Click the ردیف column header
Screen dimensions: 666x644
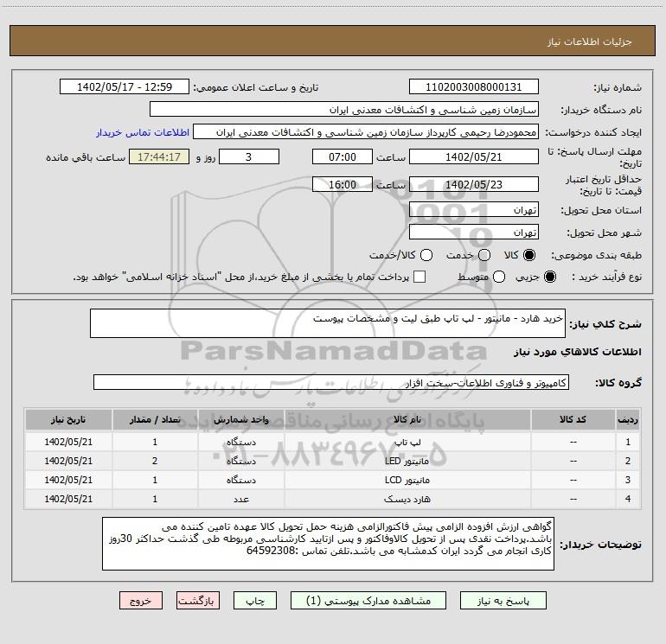click(628, 419)
